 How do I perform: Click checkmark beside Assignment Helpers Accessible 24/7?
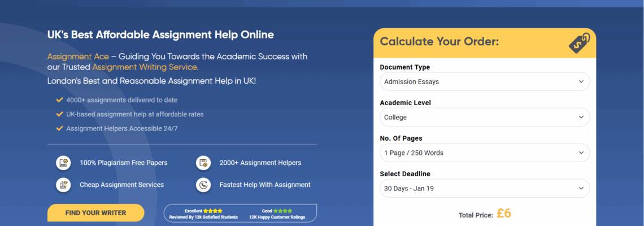click(59, 128)
